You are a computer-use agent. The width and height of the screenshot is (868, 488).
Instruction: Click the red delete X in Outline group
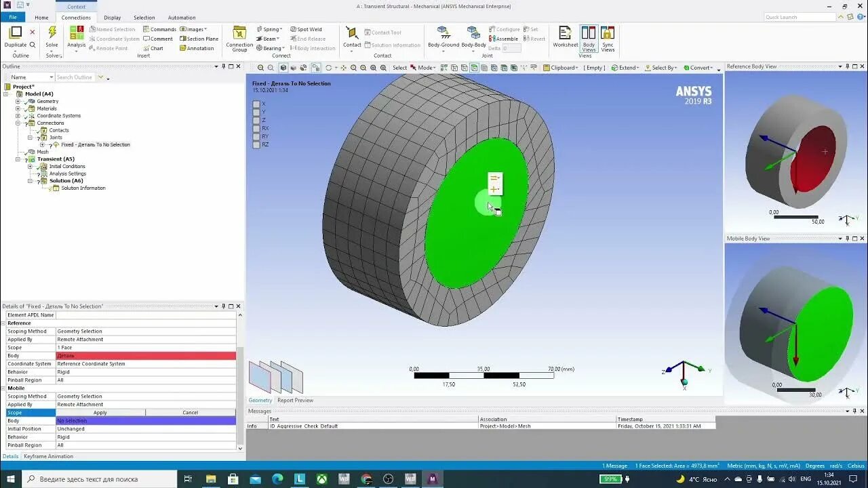(32, 32)
